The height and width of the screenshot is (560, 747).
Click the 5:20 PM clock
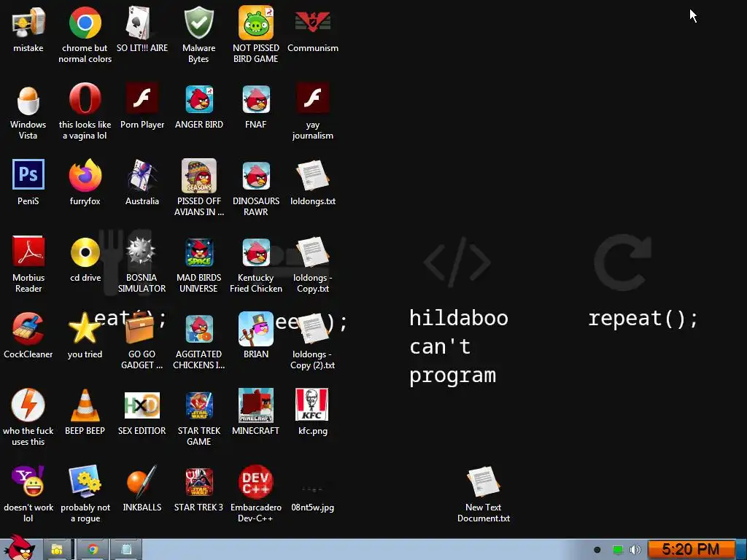pyautogui.click(x=691, y=550)
